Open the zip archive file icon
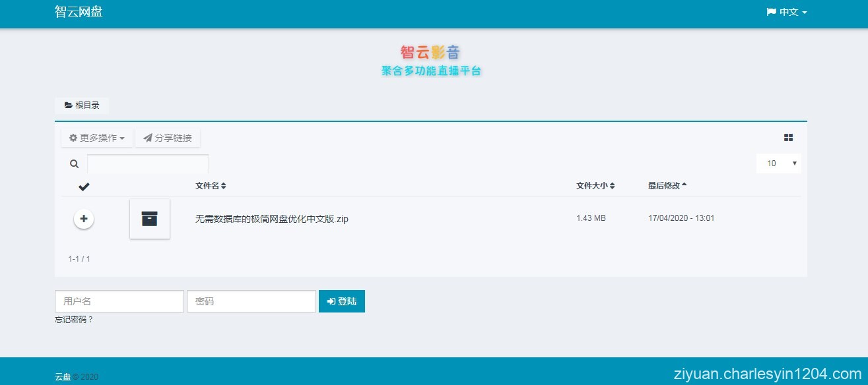The height and width of the screenshot is (385, 868). 149,218
